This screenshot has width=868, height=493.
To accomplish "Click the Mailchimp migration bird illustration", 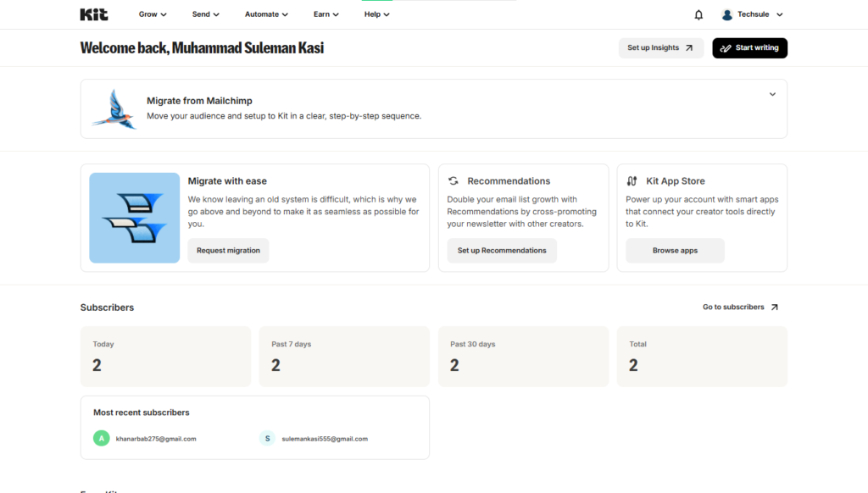I will (x=114, y=109).
